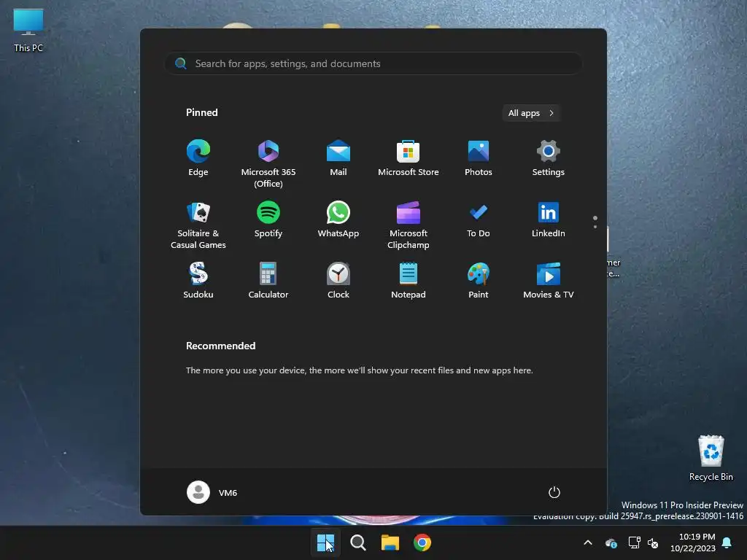Click the Start menu search box
The image size is (747, 560).
coord(373,63)
